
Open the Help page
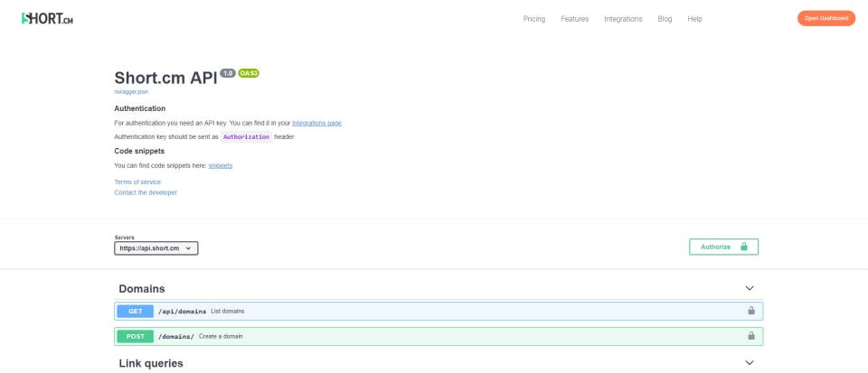click(694, 19)
